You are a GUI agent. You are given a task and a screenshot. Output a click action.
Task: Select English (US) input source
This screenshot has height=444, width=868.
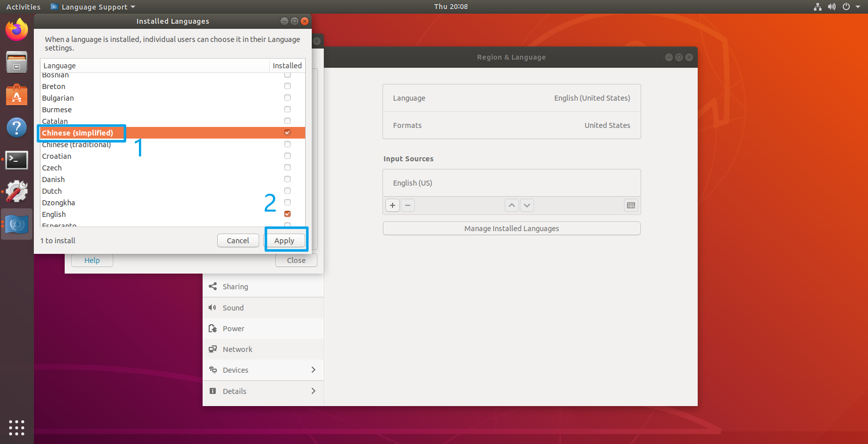pos(512,183)
